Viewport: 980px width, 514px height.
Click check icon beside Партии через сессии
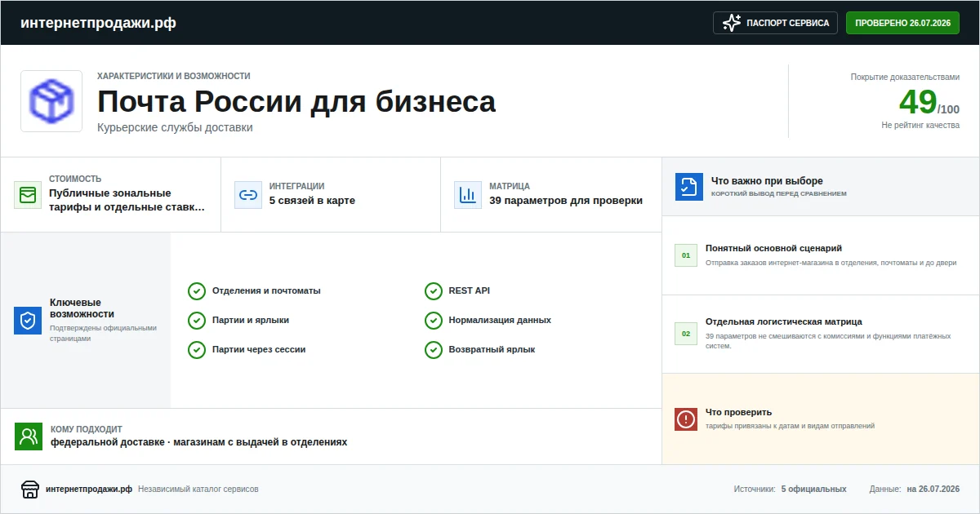pos(197,350)
